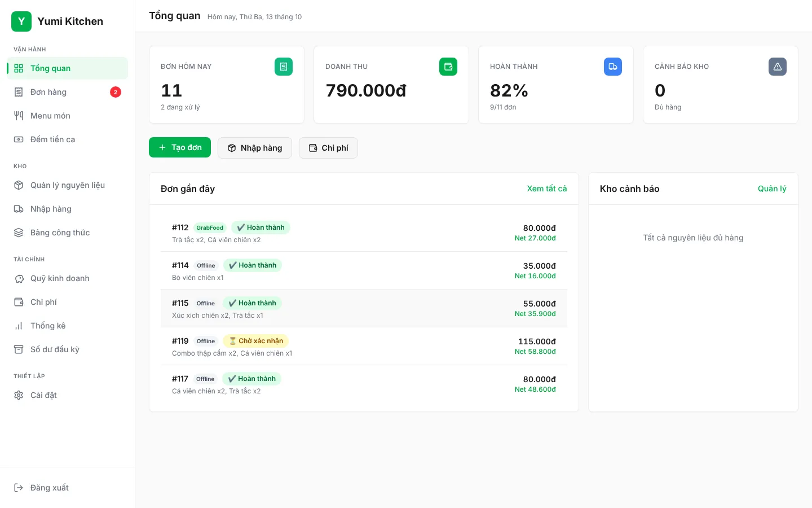Click the fork and knife Menu món icon

point(19,116)
